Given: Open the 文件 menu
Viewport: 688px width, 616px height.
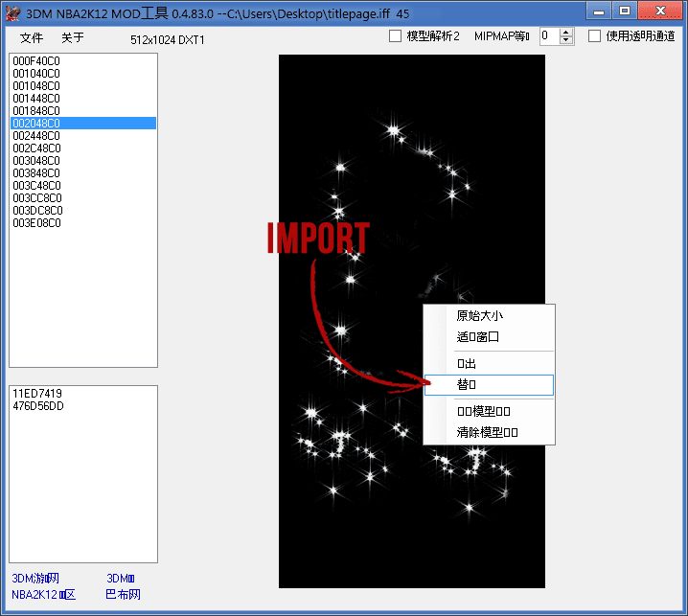Looking at the screenshot, I should [x=32, y=37].
